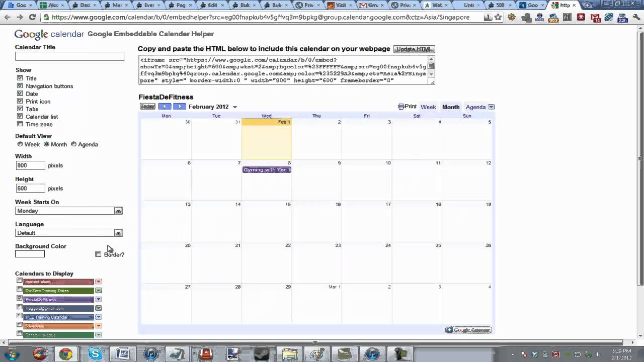This screenshot has width=644, height=362.
Task: Open the paint palette app in taskbar
Action: tap(316, 354)
